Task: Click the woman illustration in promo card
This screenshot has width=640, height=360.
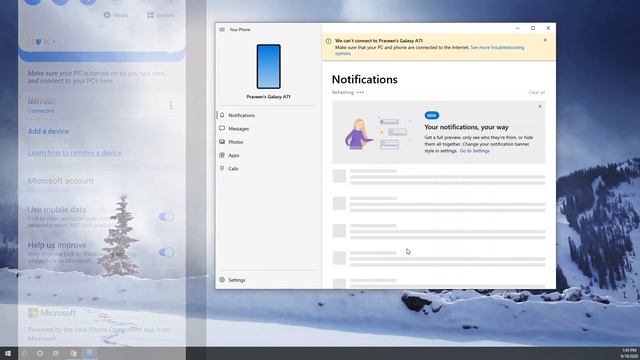Action: (359, 134)
